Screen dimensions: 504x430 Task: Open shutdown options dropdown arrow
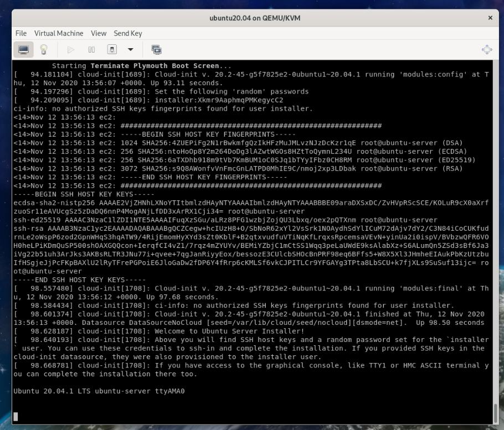pos(131,49)
